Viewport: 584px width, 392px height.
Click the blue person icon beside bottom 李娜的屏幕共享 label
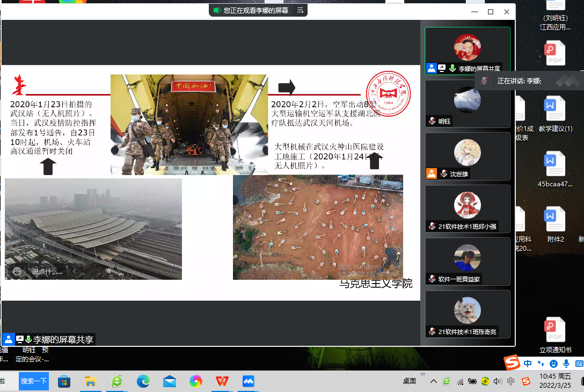8,339
